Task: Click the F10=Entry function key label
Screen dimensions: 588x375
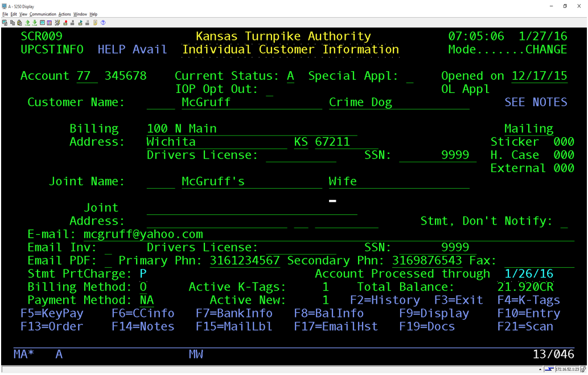Action: [528, 313]
